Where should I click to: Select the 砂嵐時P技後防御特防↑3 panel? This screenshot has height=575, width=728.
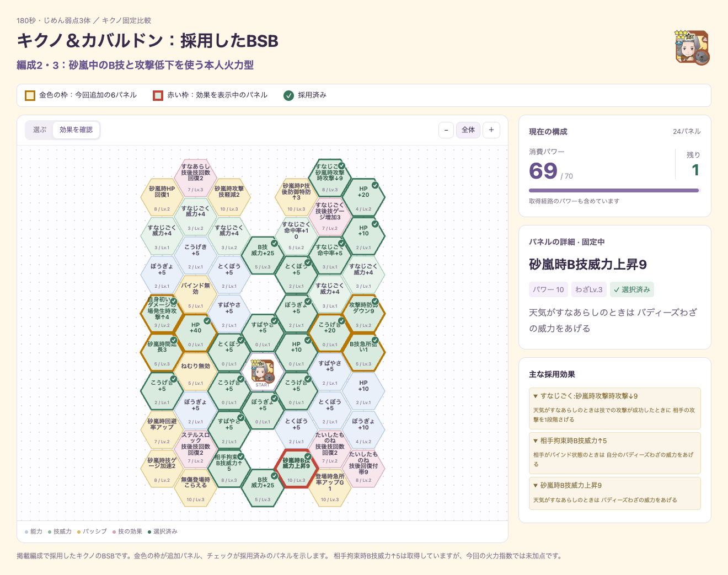[x=297, y=197]
